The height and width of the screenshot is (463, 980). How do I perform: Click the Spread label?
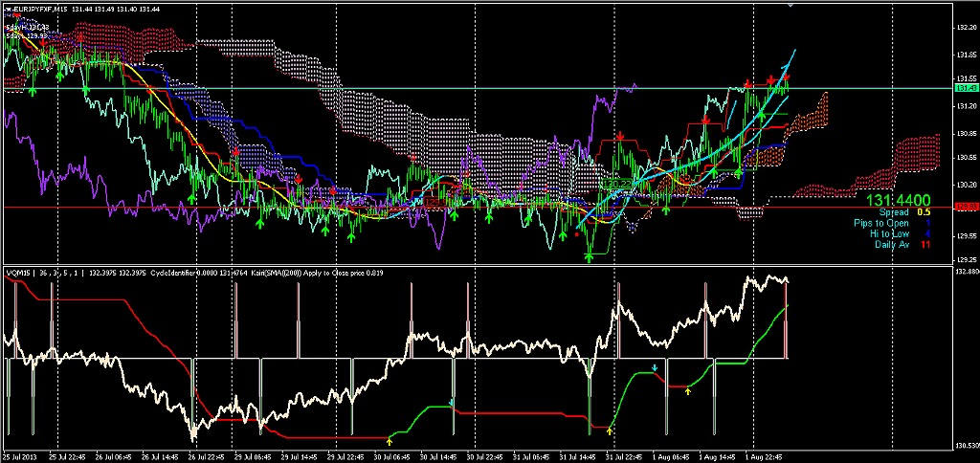[x=893, y=212]
